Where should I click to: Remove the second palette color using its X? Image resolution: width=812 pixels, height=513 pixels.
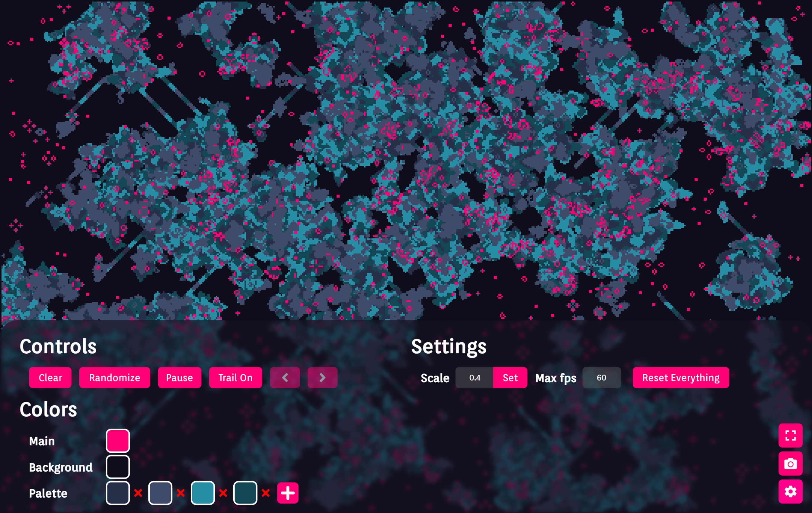[181, 493]
